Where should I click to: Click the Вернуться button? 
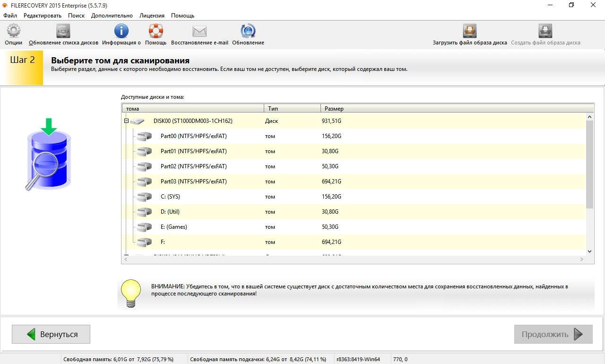point(51,334)
